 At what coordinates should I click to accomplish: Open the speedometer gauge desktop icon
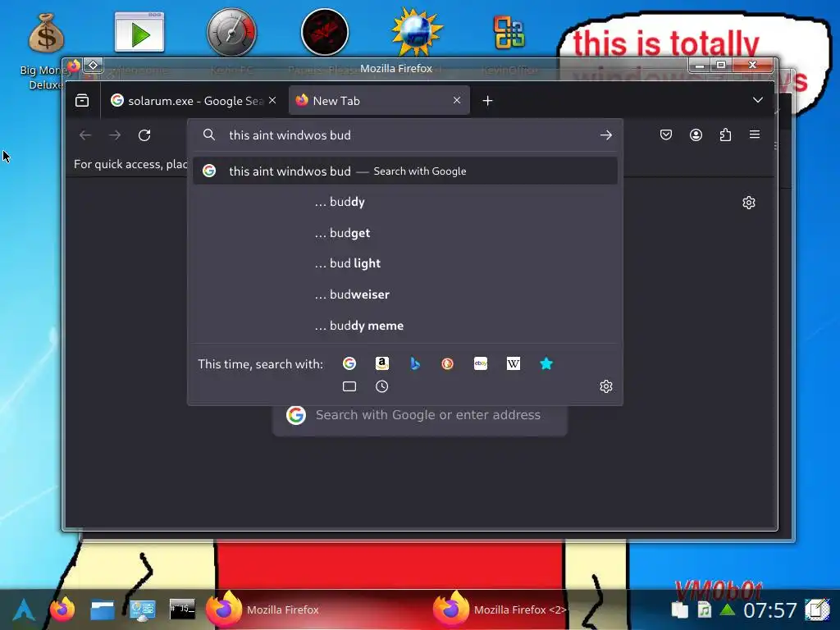tap(231, 32)
